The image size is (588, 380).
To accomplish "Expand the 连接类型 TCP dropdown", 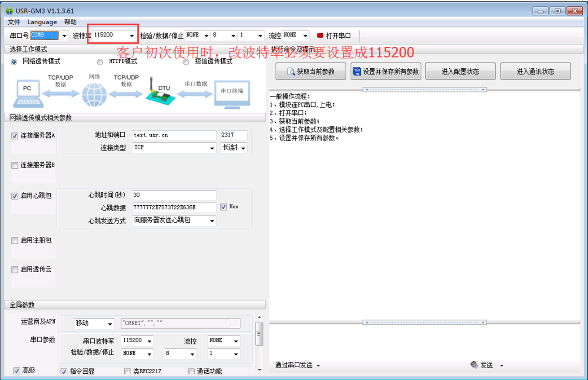I will tap(212, 148).
